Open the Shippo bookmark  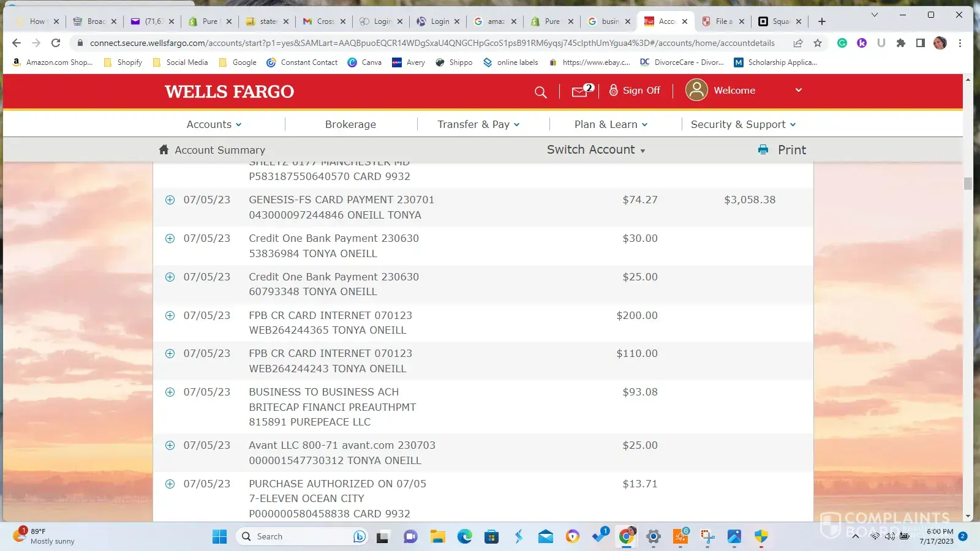coord(454,62)
